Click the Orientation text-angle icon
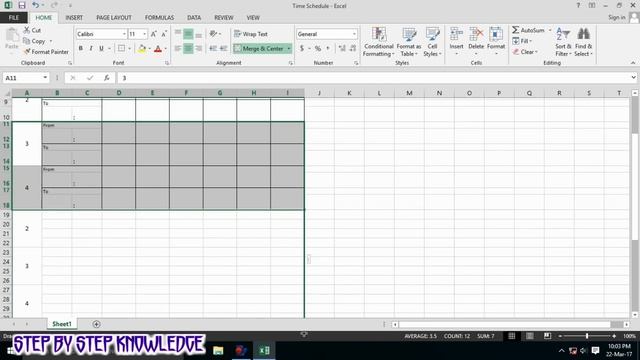The height and width of the screenshot is (360, 640). click(x=213, y=34)
